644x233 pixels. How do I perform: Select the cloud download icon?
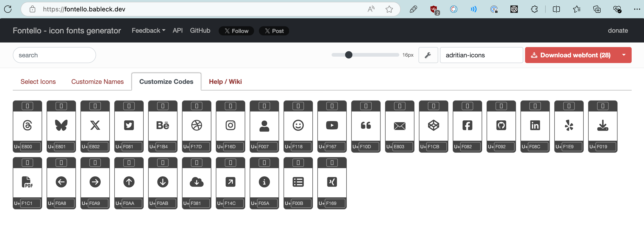pos(196,182)
